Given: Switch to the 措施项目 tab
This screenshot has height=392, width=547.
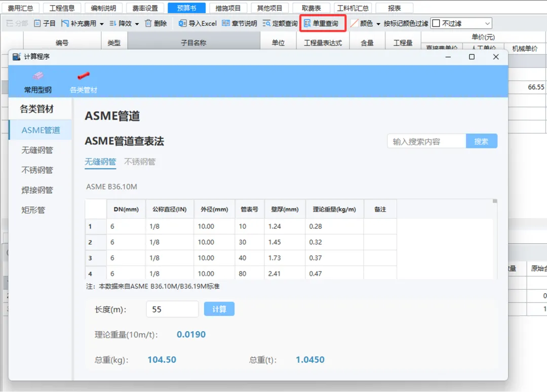Looking at the screenshot, I should point(228,8).
